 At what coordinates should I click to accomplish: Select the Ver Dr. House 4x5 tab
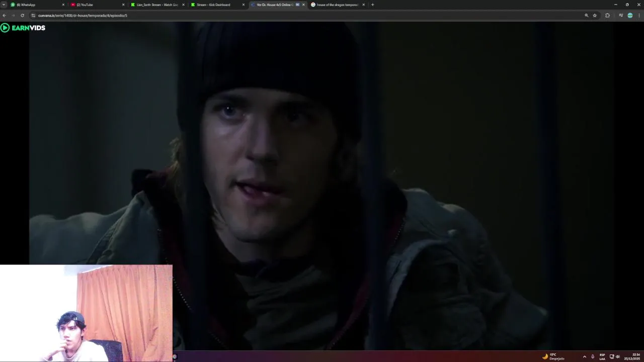pyautogui.click(x=277, y=5)
